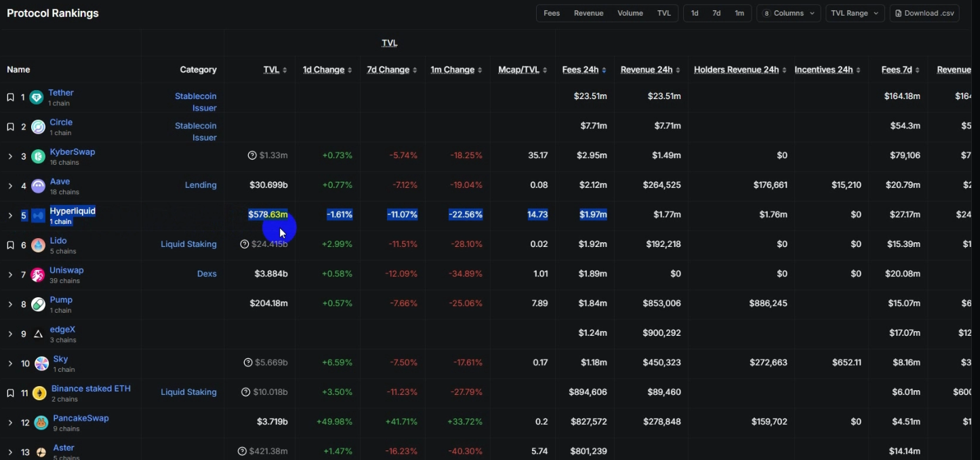Sort by the Incentives 24h column
980x460 pixels.
pyautogui.click(x=828, y=70)
